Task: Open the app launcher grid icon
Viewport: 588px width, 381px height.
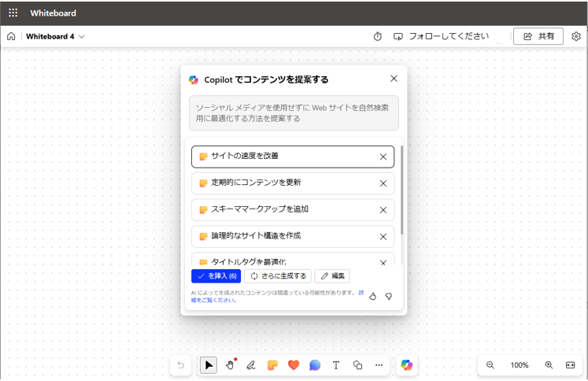Action: [x=13, y=13]
